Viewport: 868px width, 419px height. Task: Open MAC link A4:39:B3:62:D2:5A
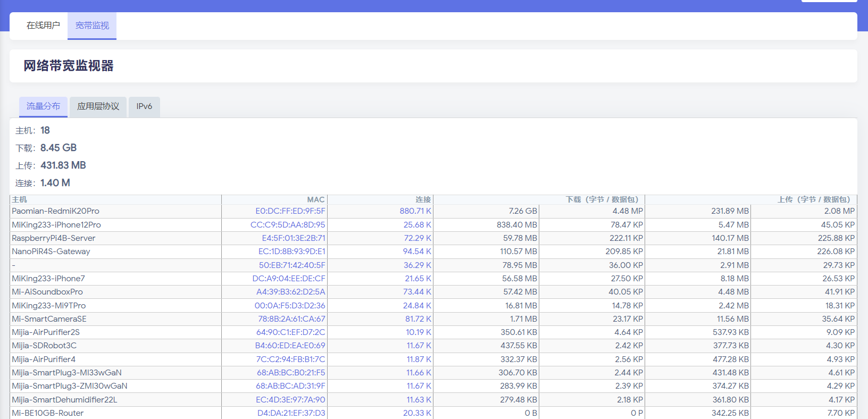click(291, 292)
